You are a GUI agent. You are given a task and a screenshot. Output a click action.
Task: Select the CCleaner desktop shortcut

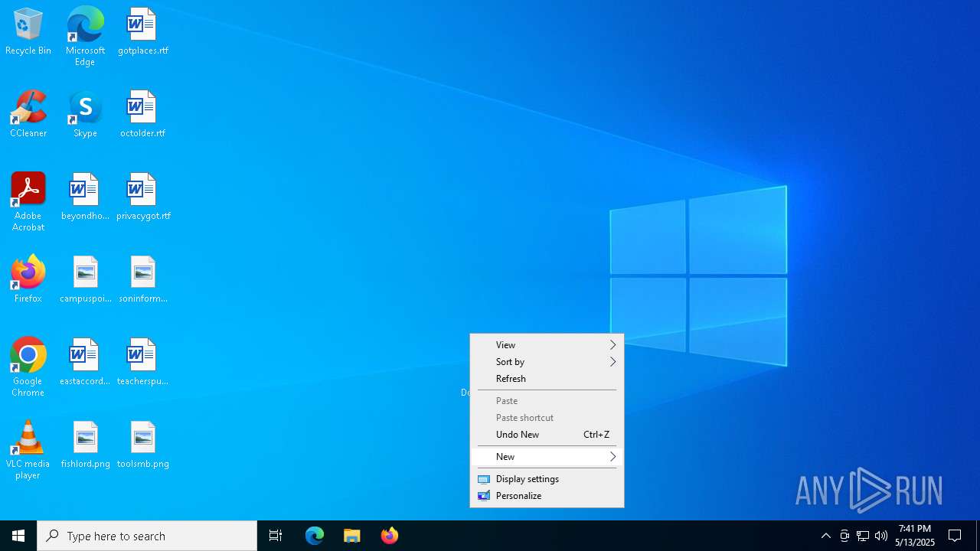(x=28, y=115)
